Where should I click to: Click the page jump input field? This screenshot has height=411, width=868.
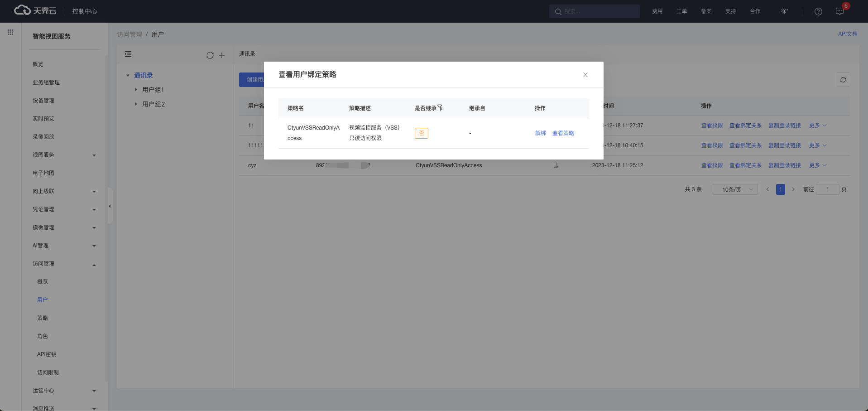[827, 189]
